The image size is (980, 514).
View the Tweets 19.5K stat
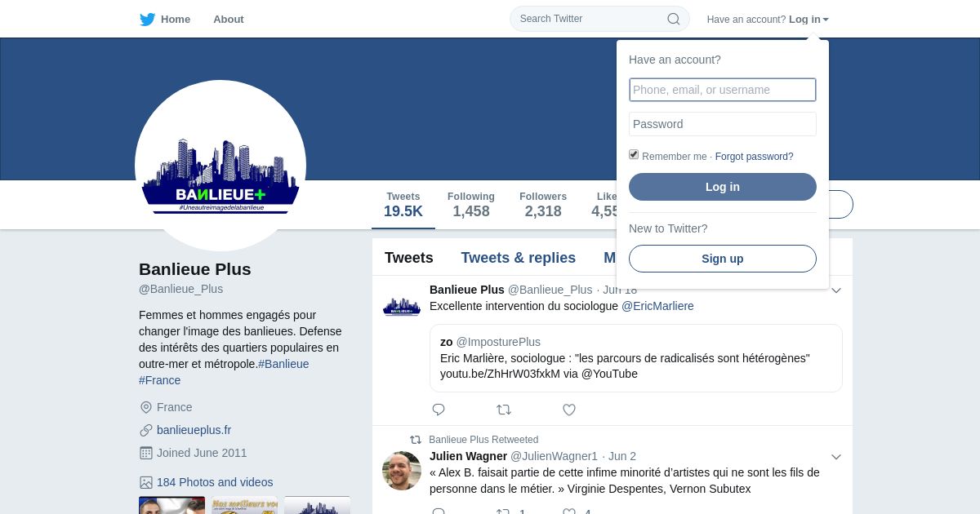tap(403, 206)
